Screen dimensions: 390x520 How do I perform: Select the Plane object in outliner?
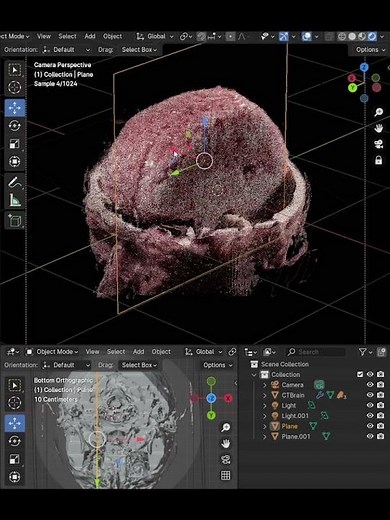pyautogui.click(x=289, y=426)
